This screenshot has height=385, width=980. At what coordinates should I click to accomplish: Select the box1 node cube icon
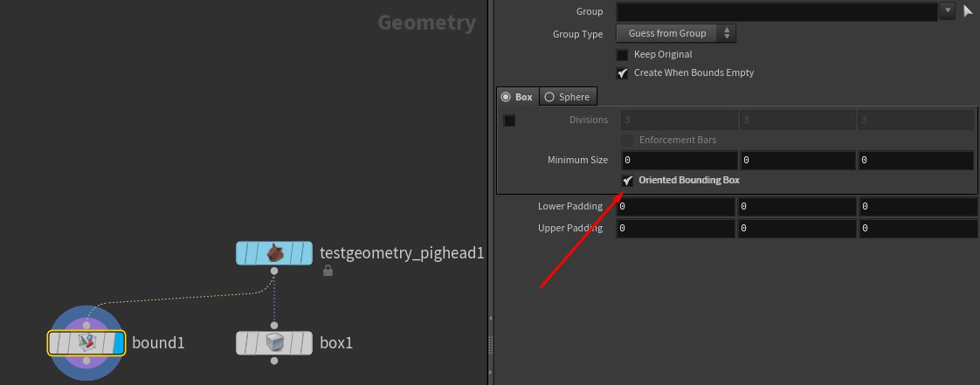tap(273, 342)
